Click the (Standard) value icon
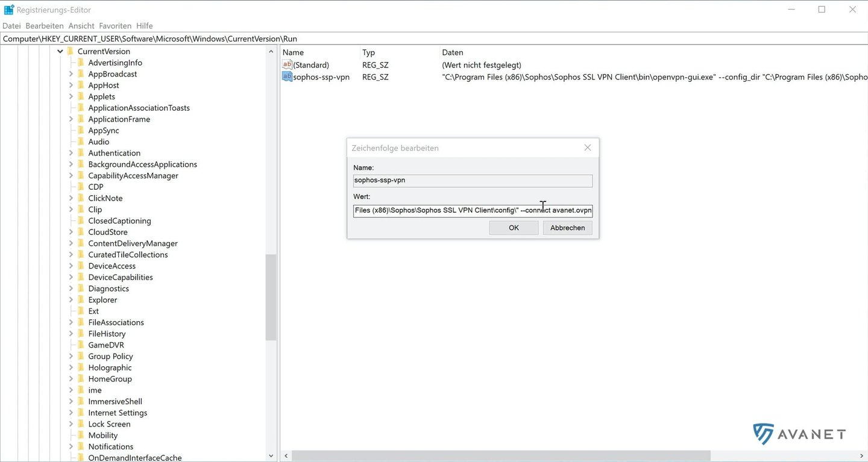The height and width of the screenshot is (462, 868). (288, 64)
